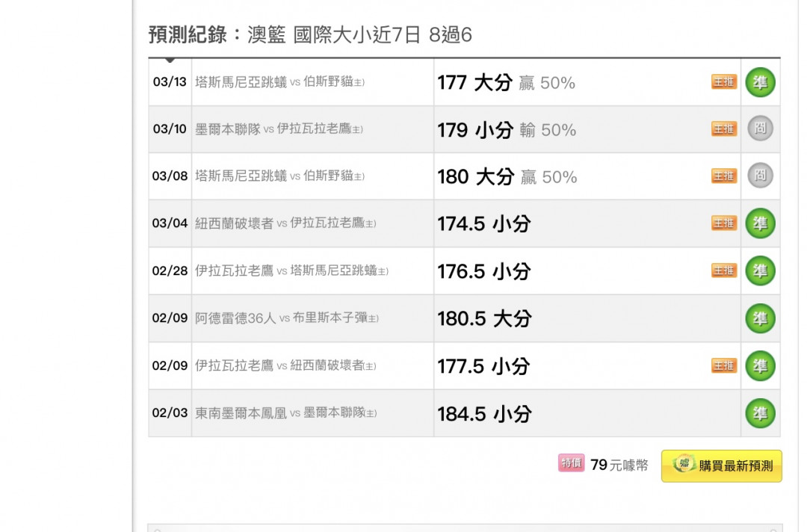Screen dimensions: 807x532
Task: Click 特價 price tag badge
Action: (x=572, y=463)
